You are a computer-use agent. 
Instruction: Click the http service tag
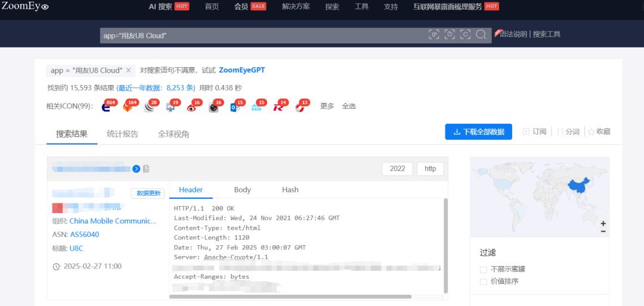pos(431,168)
